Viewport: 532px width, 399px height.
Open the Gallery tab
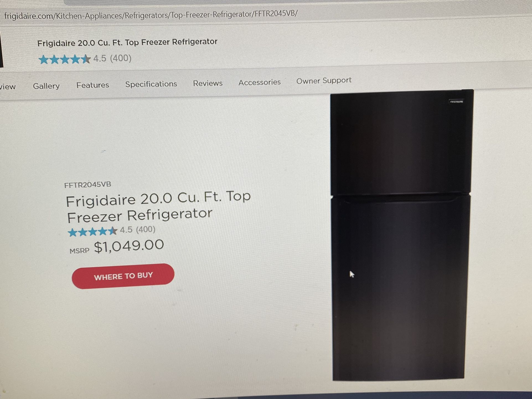click(x=46, y=86)
